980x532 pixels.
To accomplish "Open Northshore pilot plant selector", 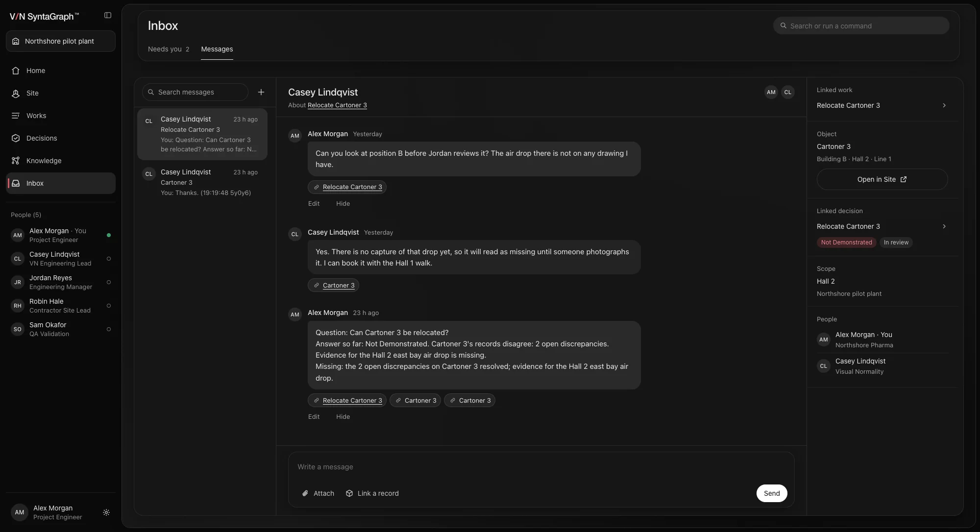I will click(x=61, y=41).
